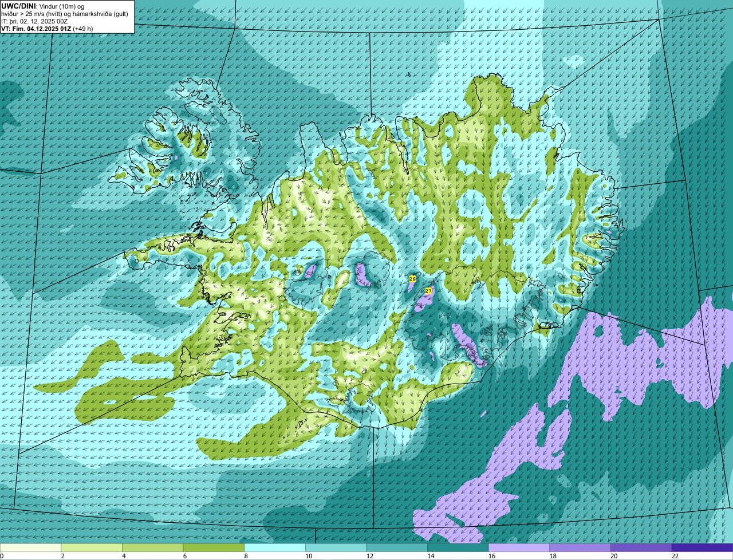Pick the 16–18 m/s light purple legend swatch
This screenshot has height=560, width=733.
[519, 547]
